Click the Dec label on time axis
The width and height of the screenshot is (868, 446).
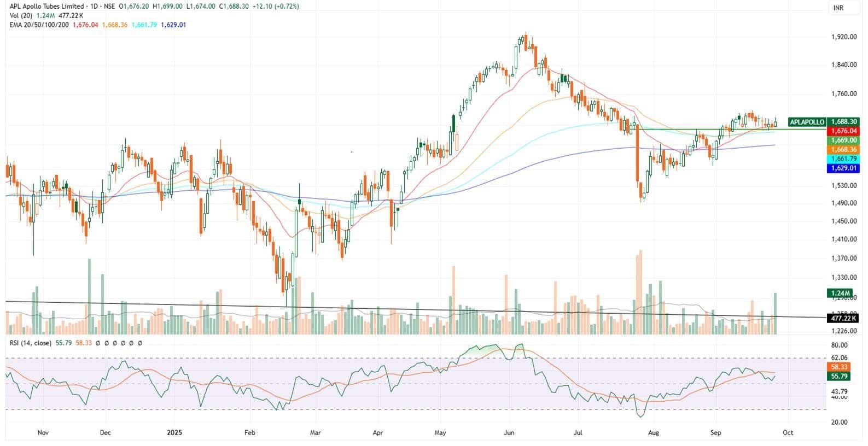105,433
